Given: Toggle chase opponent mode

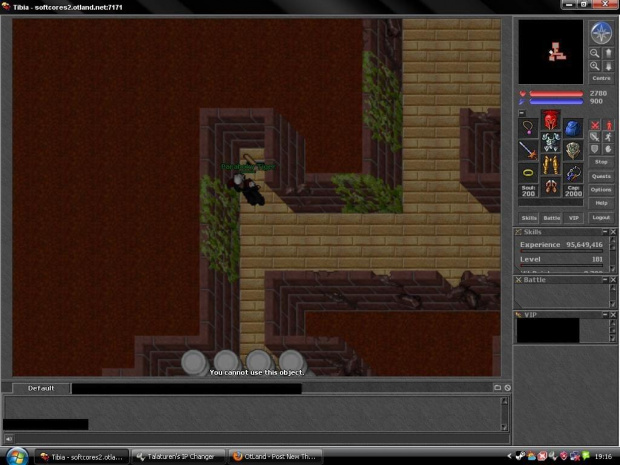Looking at the screenshot, I should point(608,137).
